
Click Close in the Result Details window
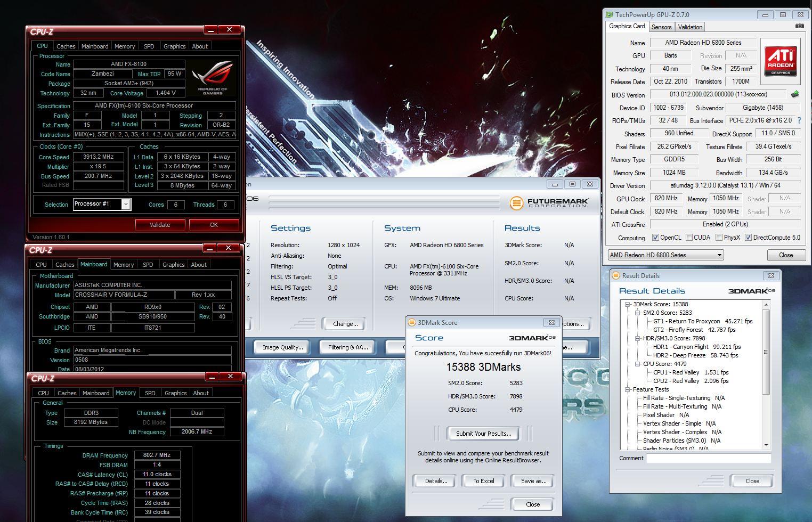tap(752, 481)
